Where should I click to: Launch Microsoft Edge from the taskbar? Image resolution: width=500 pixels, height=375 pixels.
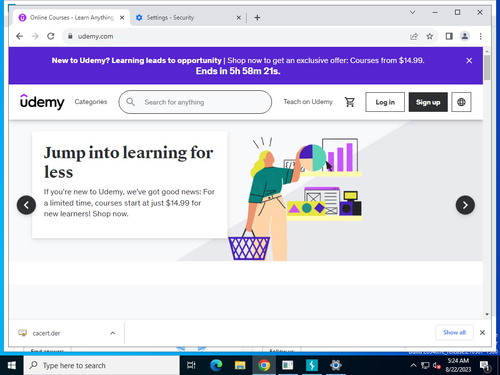[x=216, y=365]
